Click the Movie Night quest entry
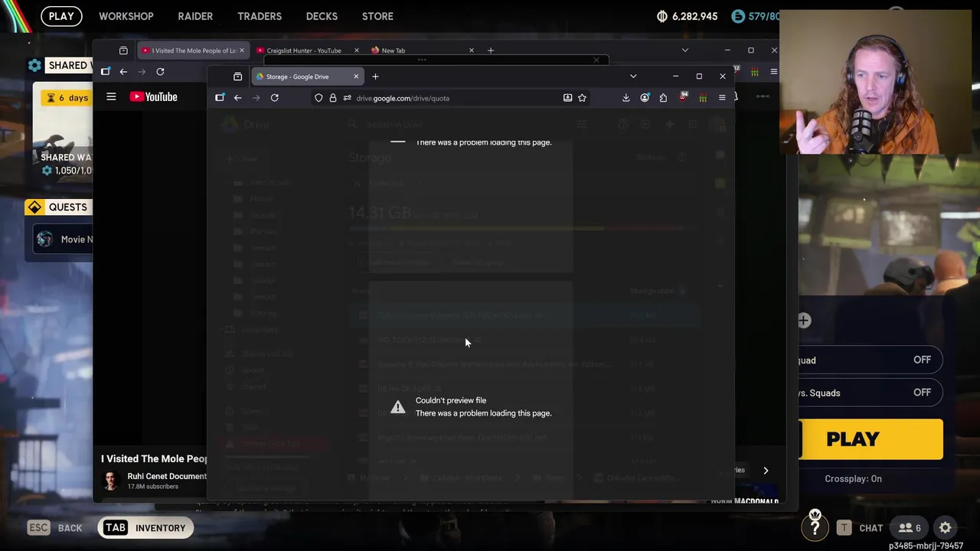 [64, 240]
